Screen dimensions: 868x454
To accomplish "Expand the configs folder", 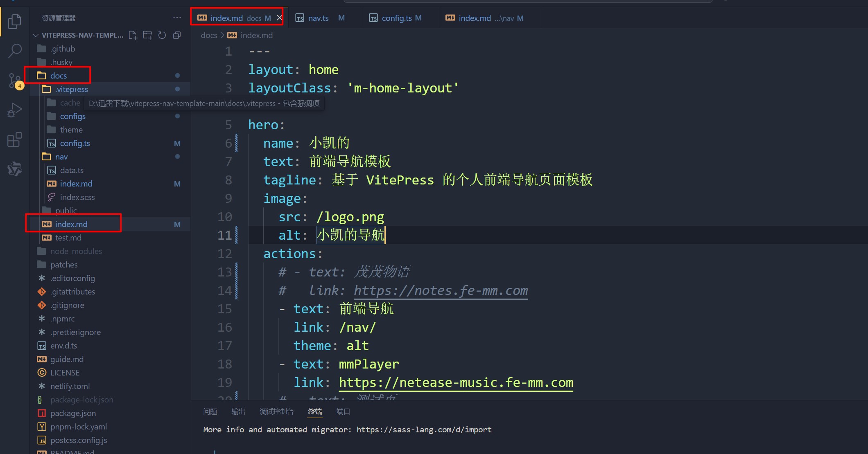I will point(72,116).
